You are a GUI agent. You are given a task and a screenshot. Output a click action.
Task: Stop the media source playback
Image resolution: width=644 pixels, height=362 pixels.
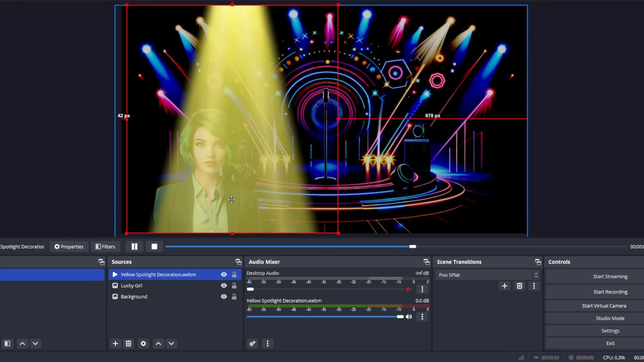[x=154, y=247]
